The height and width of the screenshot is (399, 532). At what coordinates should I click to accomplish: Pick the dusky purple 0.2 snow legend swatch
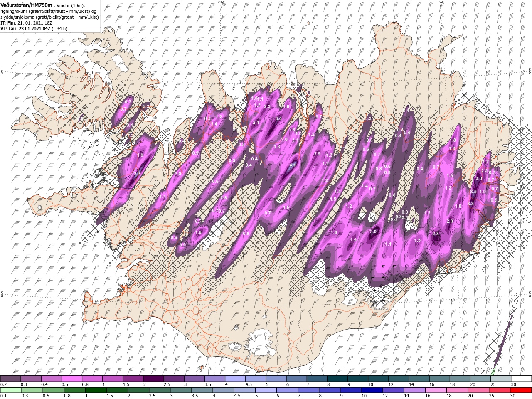click(x=10, y=379)
